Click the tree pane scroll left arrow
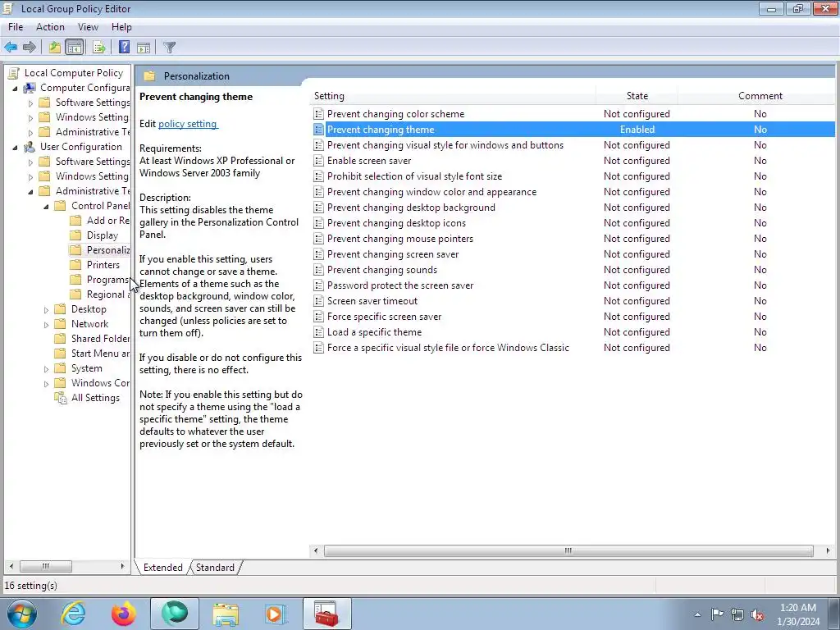The width and height of the screenshot is (840, 630). tap(11, 566)
